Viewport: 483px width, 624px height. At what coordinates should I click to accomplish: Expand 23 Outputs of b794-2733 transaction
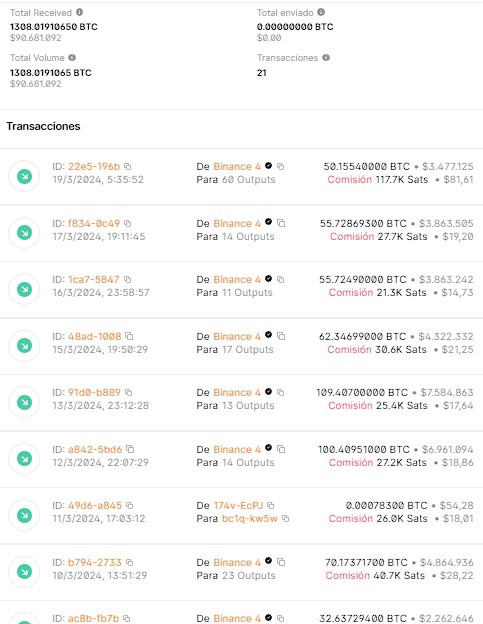click(248, 575)
